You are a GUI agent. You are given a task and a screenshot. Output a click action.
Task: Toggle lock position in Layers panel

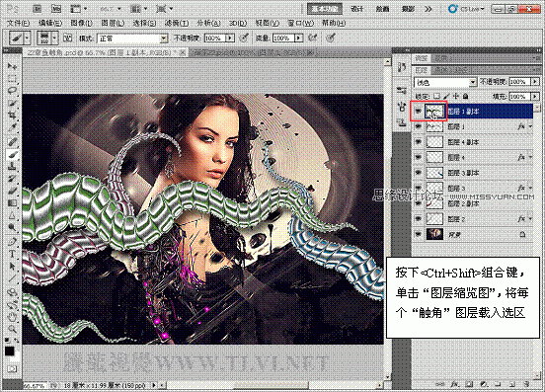pyautogui.click(x=456, y=96)
